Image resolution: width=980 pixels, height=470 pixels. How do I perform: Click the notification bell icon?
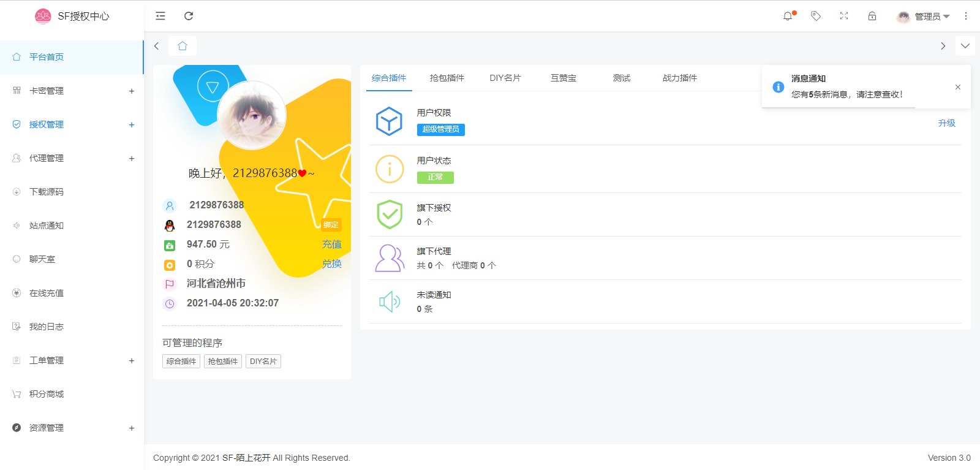[788, 16]
